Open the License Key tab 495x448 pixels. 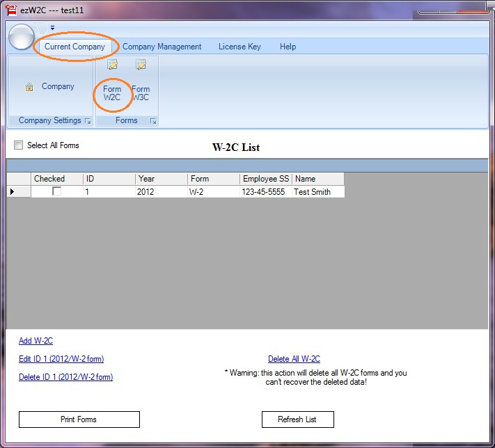[239, 47]
